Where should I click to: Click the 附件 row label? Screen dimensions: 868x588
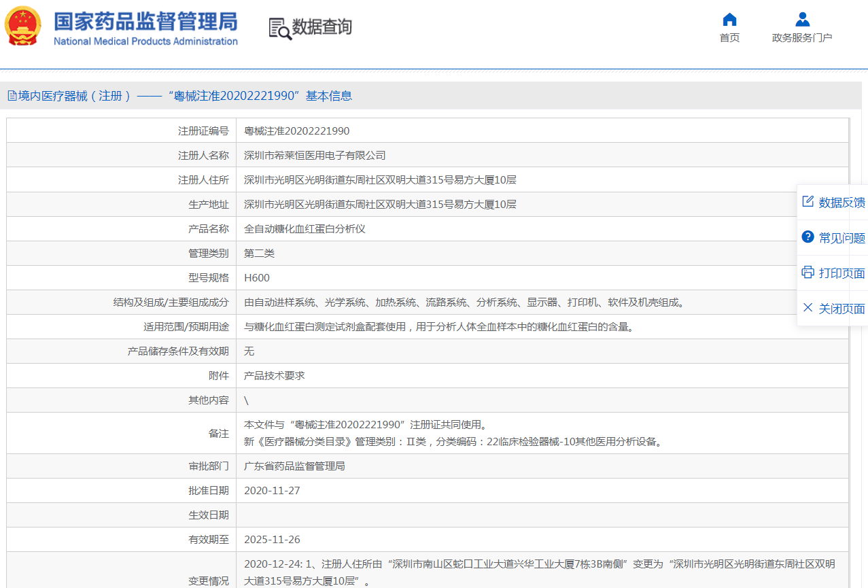(219, 375)
